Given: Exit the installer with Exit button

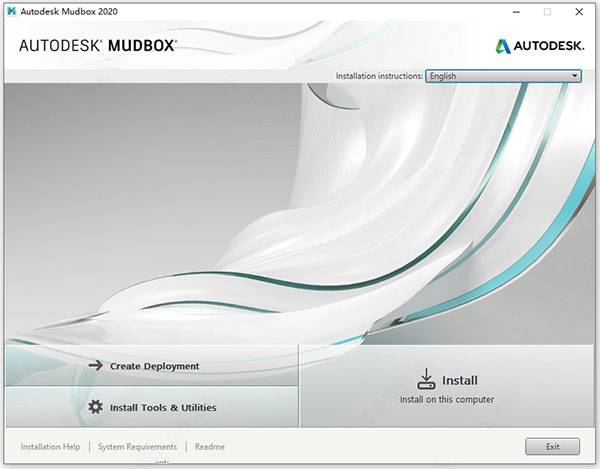Looking at the screenshot, I should (x=552, y=446).
